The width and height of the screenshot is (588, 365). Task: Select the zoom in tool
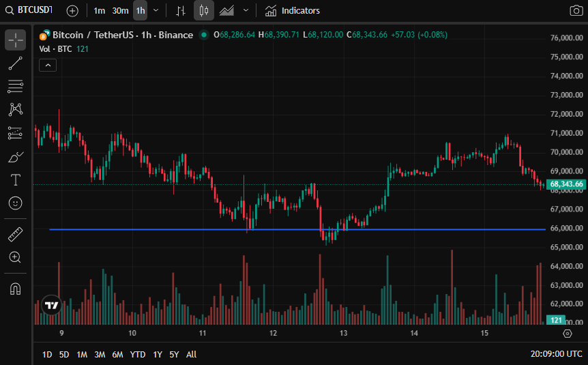(x=16, y=257)
